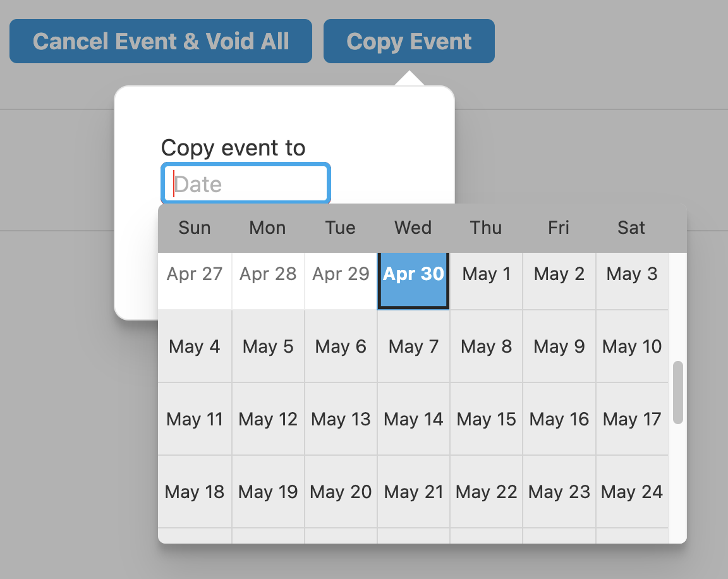728x579 pixels.
Task: Select the May 15 date cell
Action: [x=486, y=419]
